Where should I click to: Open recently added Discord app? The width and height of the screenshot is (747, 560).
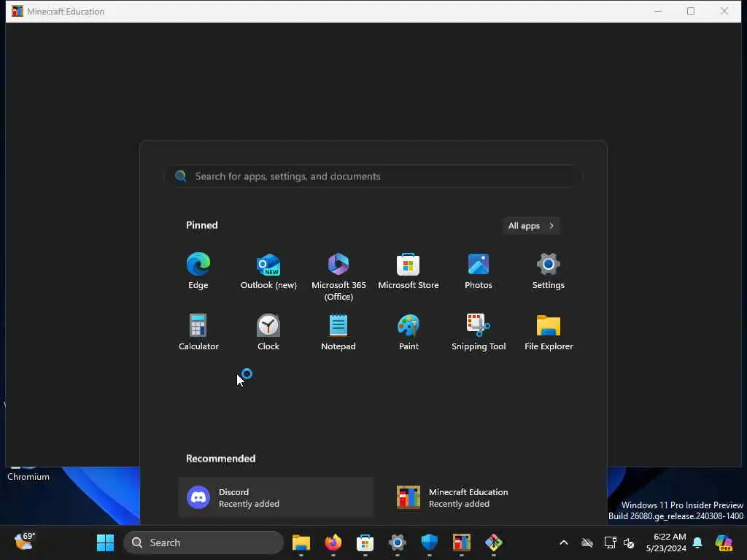[x=276, y=497]
